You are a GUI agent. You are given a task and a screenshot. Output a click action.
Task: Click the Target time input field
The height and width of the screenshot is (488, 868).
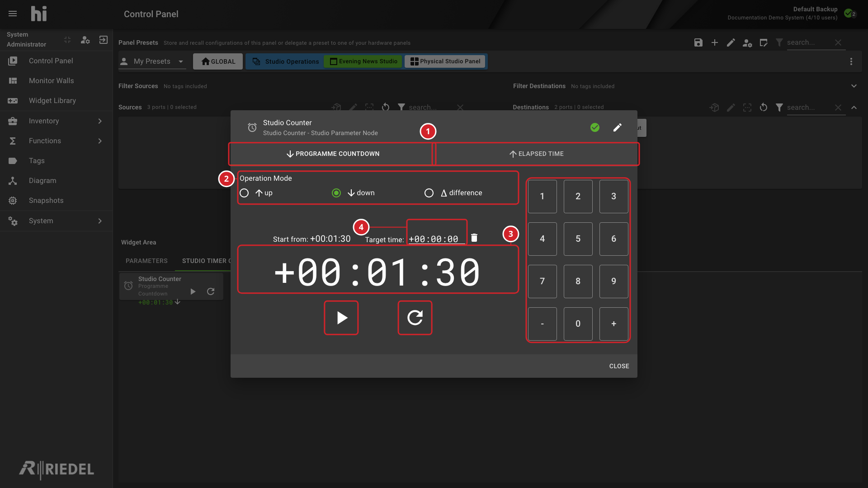pyautogui.click(x=436, y=239)
